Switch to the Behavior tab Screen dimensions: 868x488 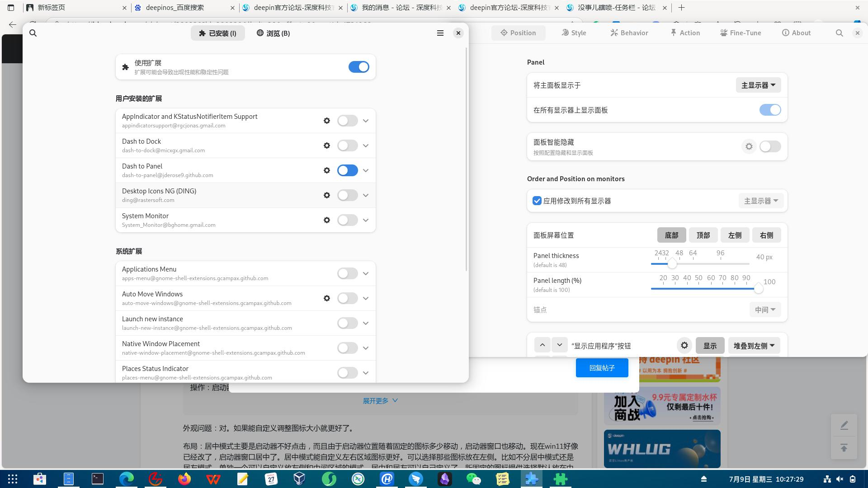tap(629, 33)
